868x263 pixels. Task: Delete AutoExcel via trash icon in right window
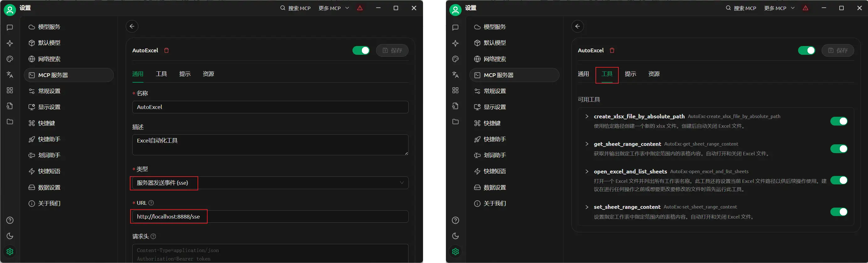(612, 50)
